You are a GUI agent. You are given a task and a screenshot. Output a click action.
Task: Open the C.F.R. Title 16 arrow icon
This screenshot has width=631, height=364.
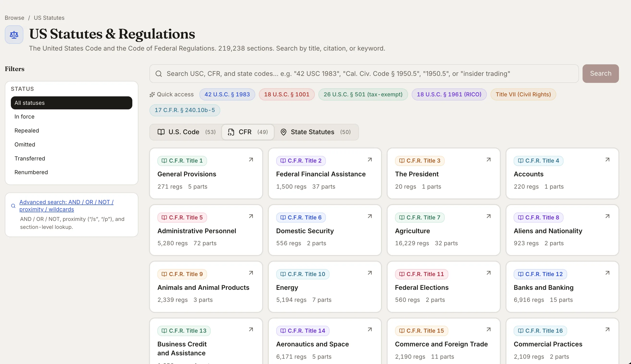point(607,330)
